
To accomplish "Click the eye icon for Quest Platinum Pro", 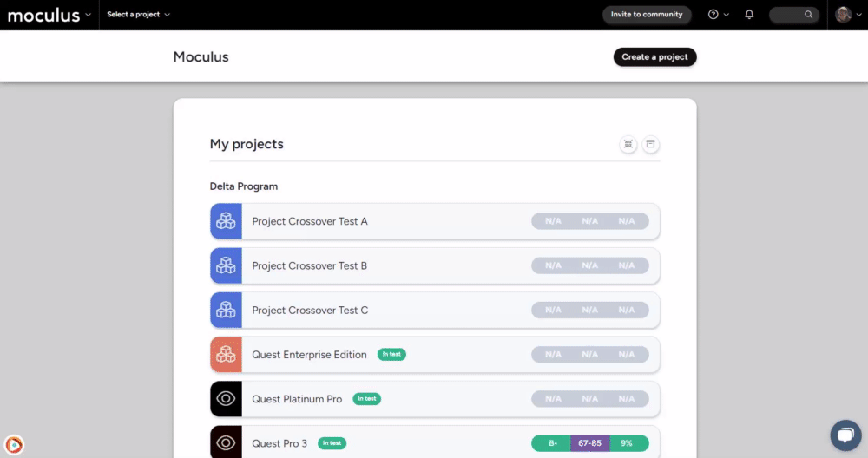I will click(x=226, y=399).
